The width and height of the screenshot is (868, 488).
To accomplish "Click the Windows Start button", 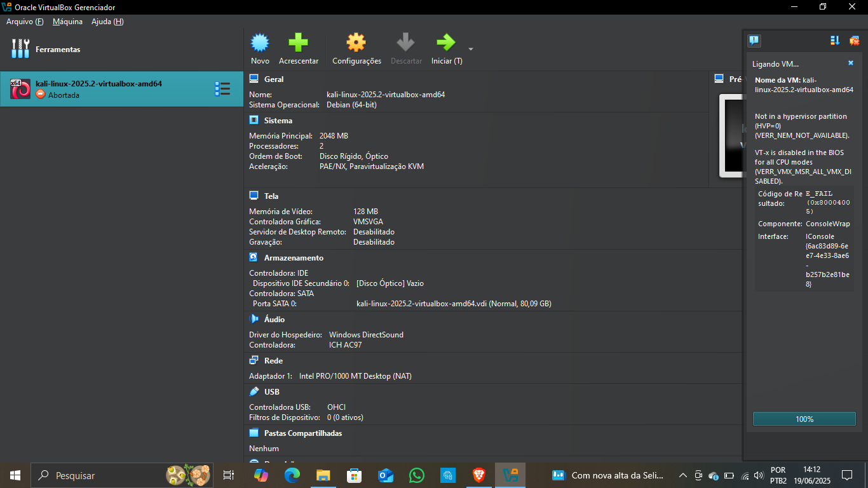I will [x=15, y=475].
